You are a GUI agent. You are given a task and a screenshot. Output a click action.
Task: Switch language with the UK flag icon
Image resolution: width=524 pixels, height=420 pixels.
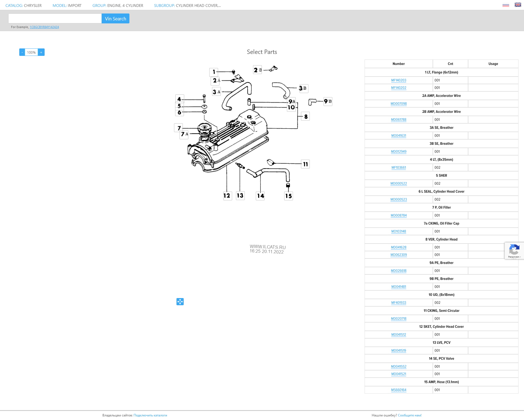[518, 5]
